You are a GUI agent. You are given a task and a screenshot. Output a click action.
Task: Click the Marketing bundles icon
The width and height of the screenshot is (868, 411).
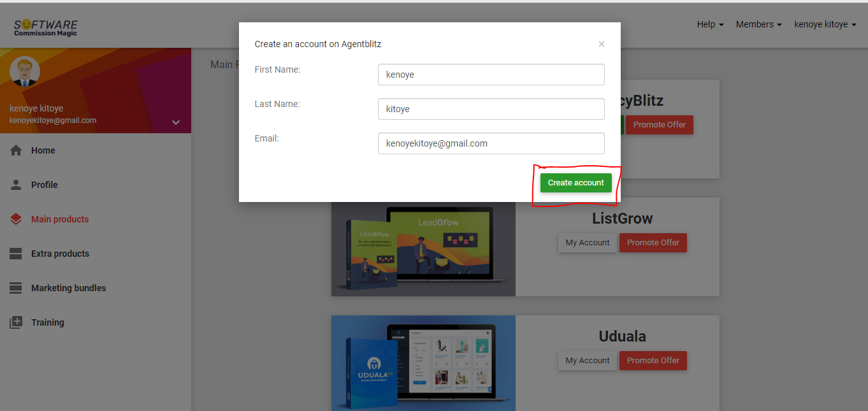(x=16, y=288)
